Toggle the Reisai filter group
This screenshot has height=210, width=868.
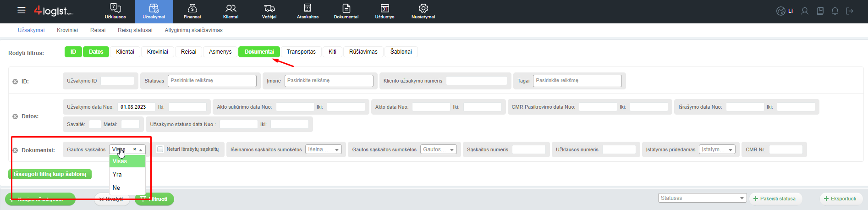(x=188, y=52)
